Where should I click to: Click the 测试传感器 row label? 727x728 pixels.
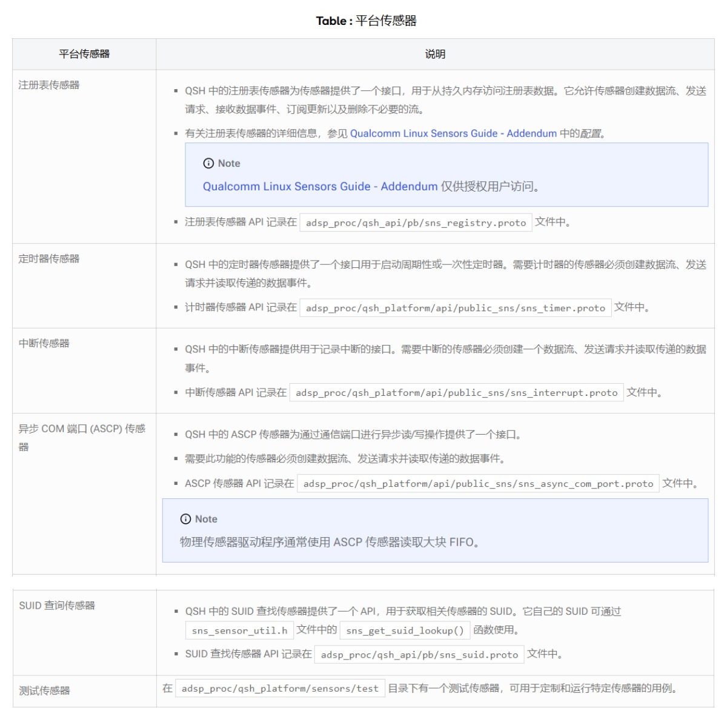coord(45,690)
